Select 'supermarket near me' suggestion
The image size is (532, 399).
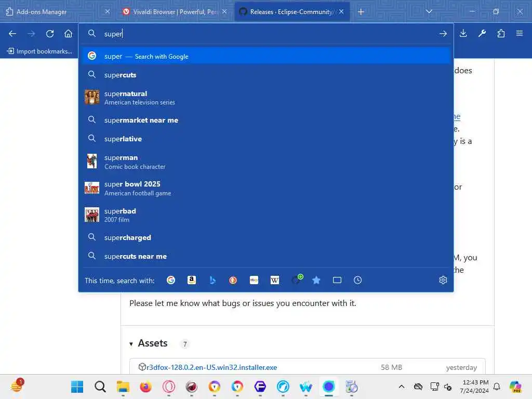tap(265, 120)
